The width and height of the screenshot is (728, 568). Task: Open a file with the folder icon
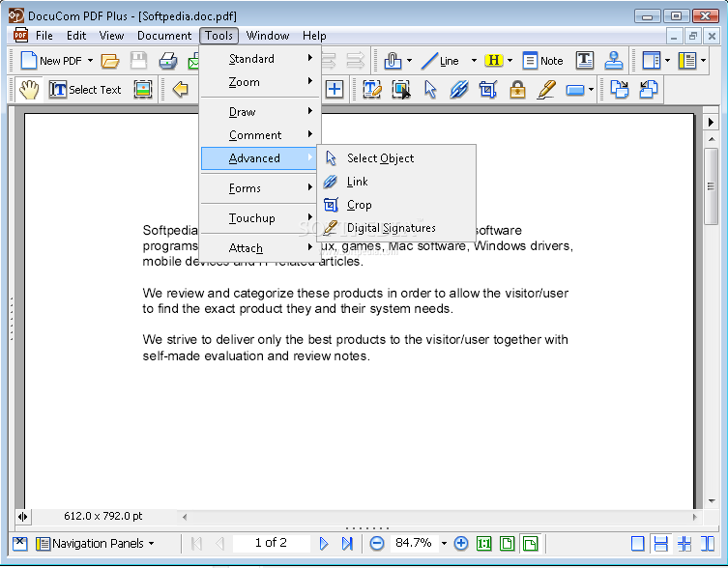click(110, 61)
